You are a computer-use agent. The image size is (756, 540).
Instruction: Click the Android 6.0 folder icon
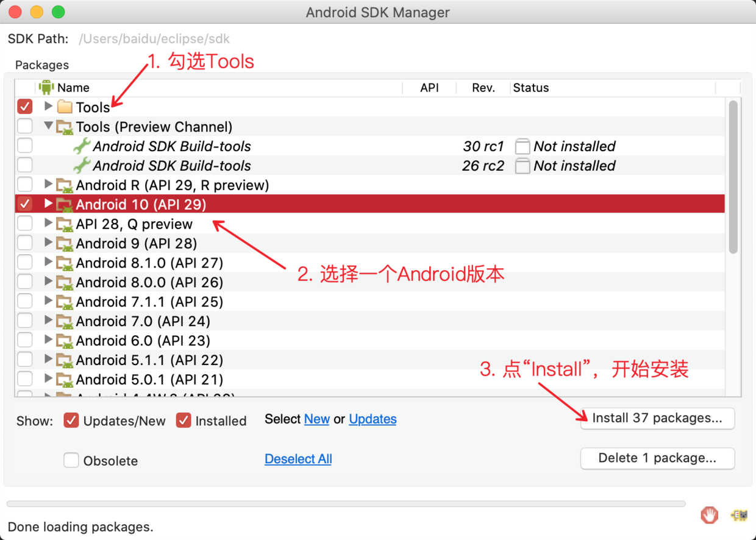coord(65,341)
